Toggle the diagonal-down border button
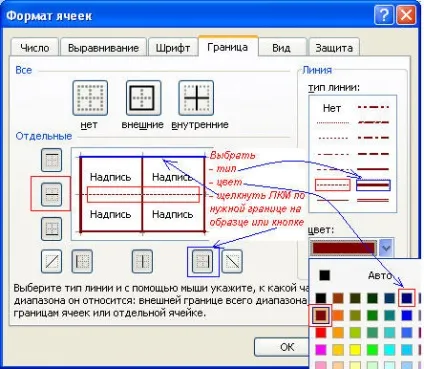 pyautogui.click(x=232, y=261)
